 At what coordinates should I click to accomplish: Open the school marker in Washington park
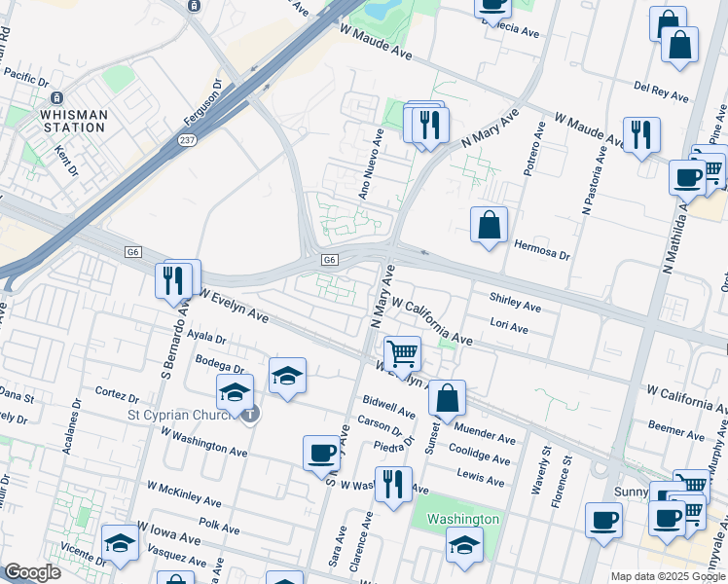point(465,545)
